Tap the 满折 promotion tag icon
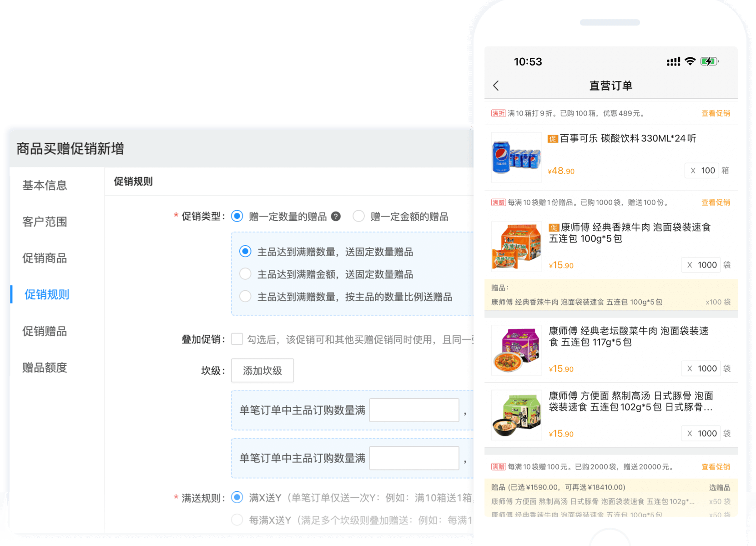Image resolution: width=756 pixels, height=546 pixels. pyautogui.click(x=498, y=113)
